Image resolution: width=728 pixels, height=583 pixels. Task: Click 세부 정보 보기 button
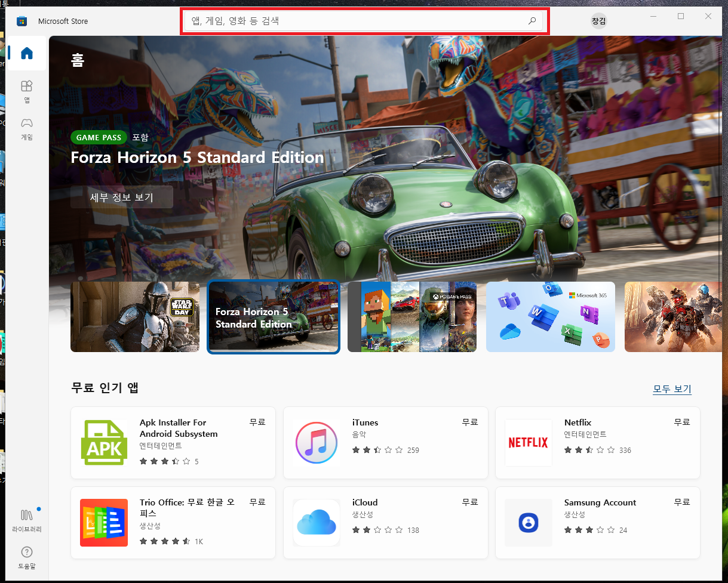tap(122, 197)
